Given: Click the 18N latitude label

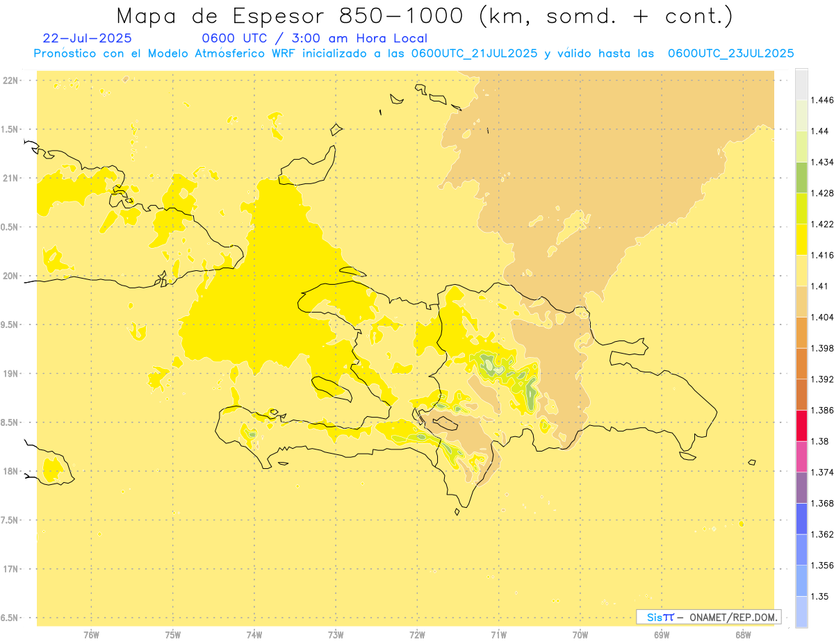Looking at the screenshot, I should [x=11, y=472].
